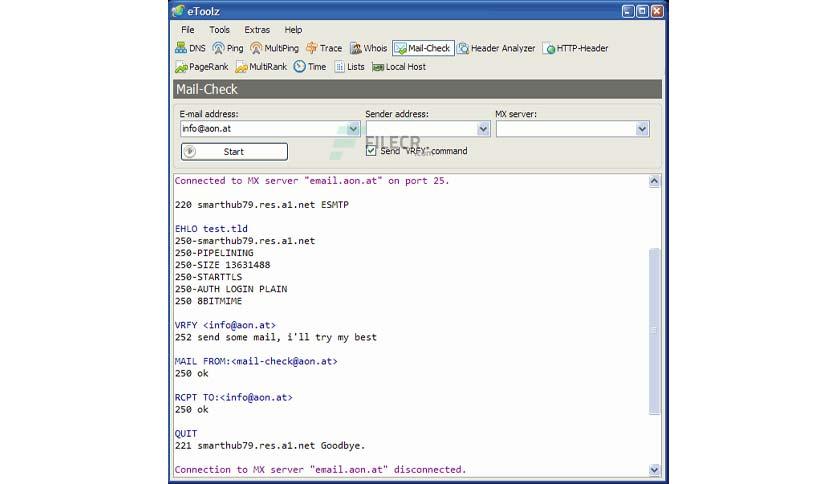The image size is (836, 484).
Task: Click the 'EHLO test.tld' log line
Action: [211, 229]
